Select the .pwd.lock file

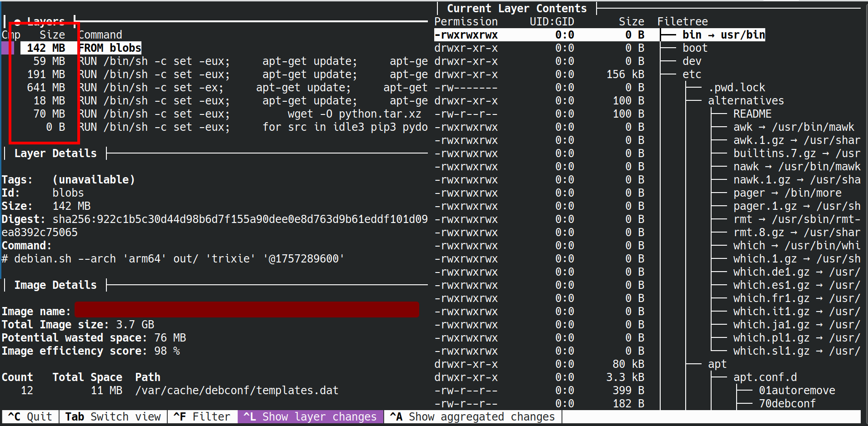[737, 88]
